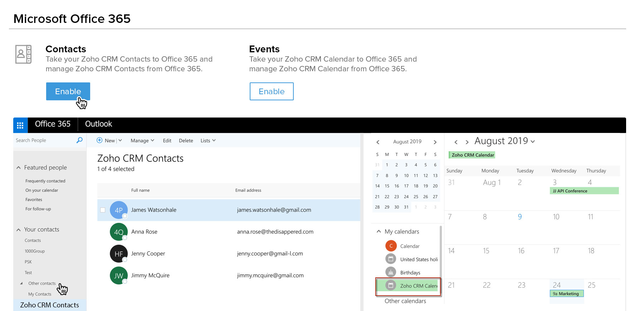The height and width of the screenshot is (311, 644).
Task: Select Zoho CRM Contacts folder in sidebar
Action: (x=50, y=305)
